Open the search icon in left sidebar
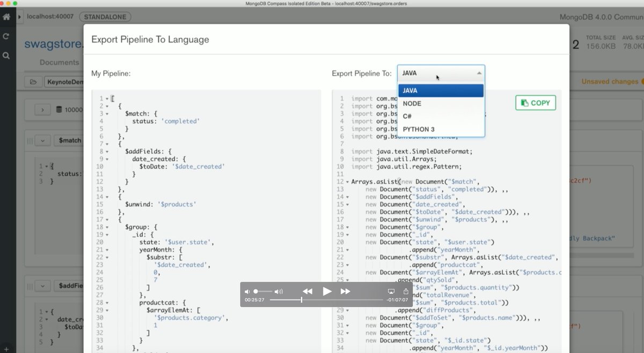 pos(6,55)
